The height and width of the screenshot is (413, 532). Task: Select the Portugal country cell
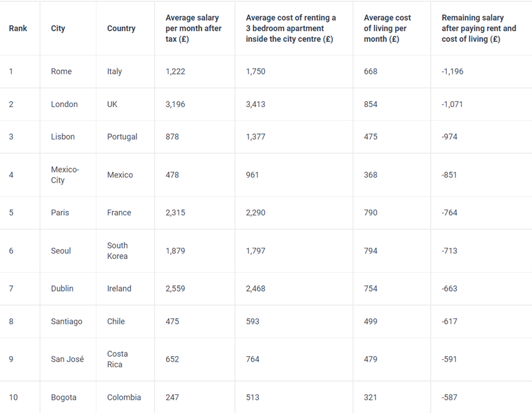point(122,137)
